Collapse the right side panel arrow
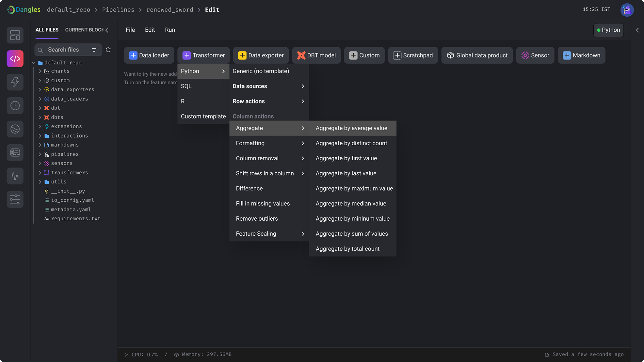The image size is (644, 362). [x=637, y=30]
